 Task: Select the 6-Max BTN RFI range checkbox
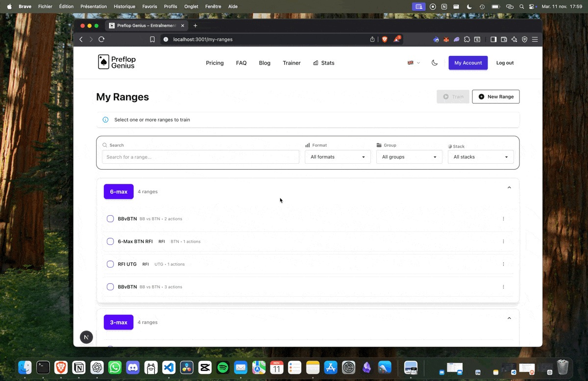click(110, 241)
